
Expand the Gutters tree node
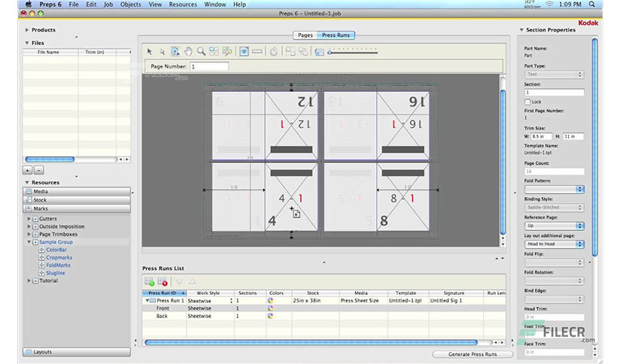(x=29, y=218)
